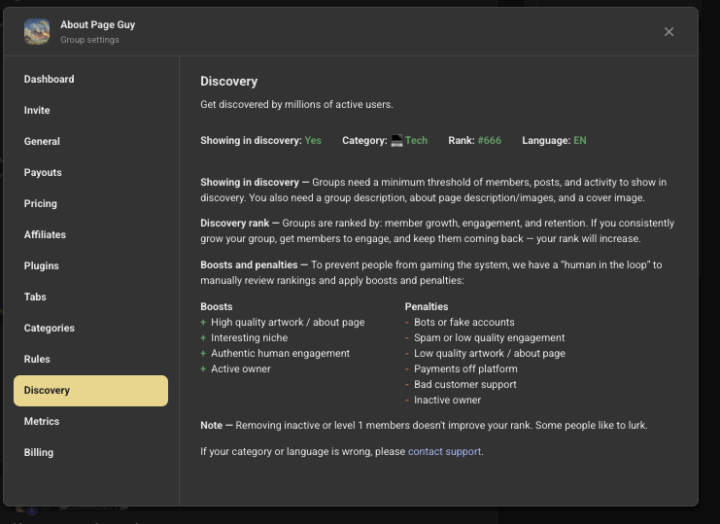This screenshot has width=720, height=524.
Task: Open the Dashboard settings tab
Action: pos(49,79)
